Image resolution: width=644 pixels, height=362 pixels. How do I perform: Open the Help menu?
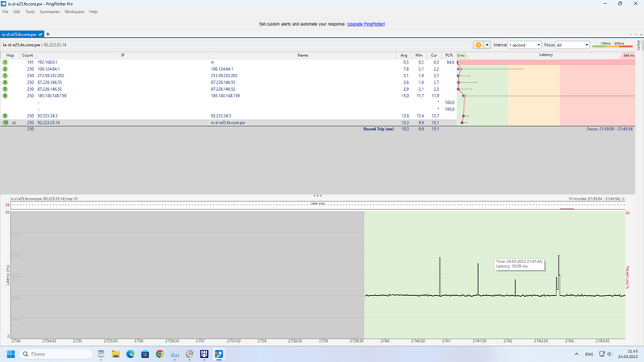[93, 12]
